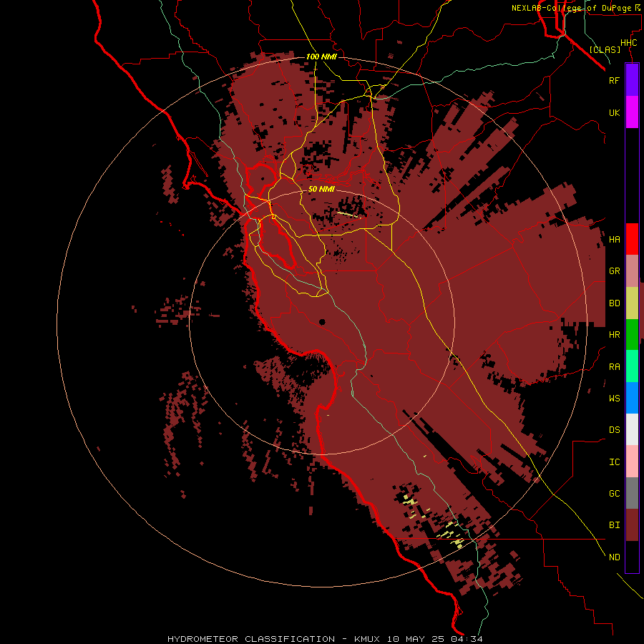Click the 'HA' legend label
This screenshot has width=644, height=644.
pos(614,240)
